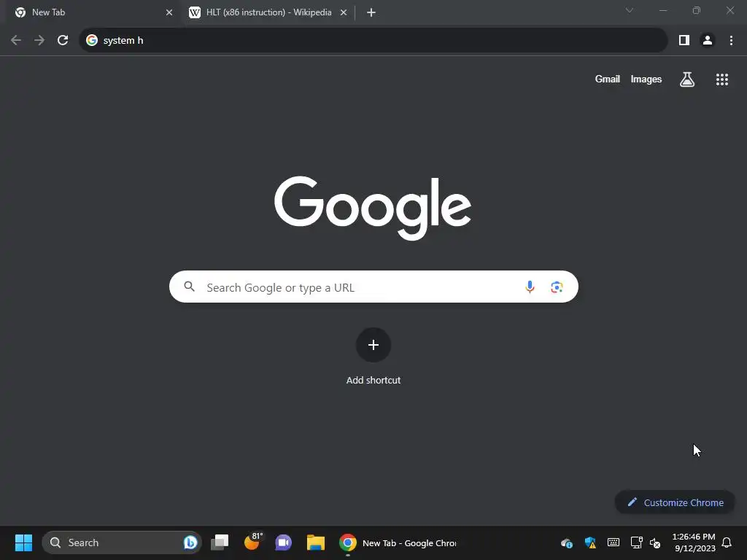
Task: Open the Search Labs flask icon
Action: click(x=687, y=79)
